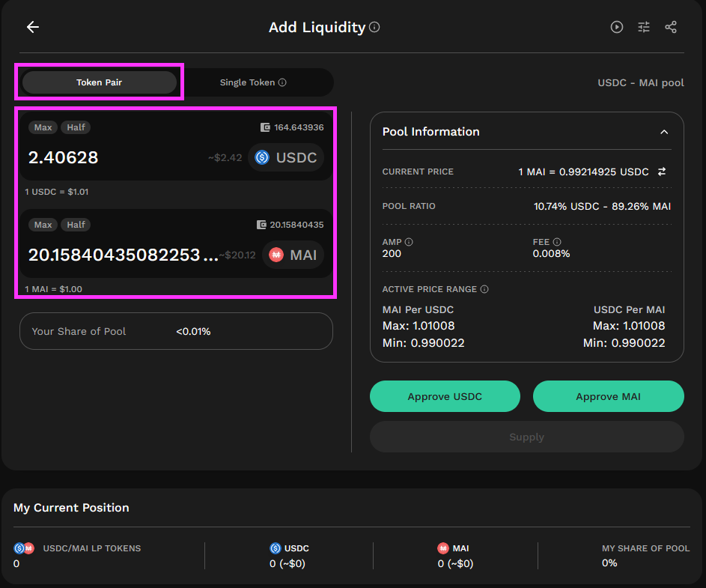The width and height of the screenshot is (706, 588).
Task: Set Max amount for MAI
Action: point(43,225)
